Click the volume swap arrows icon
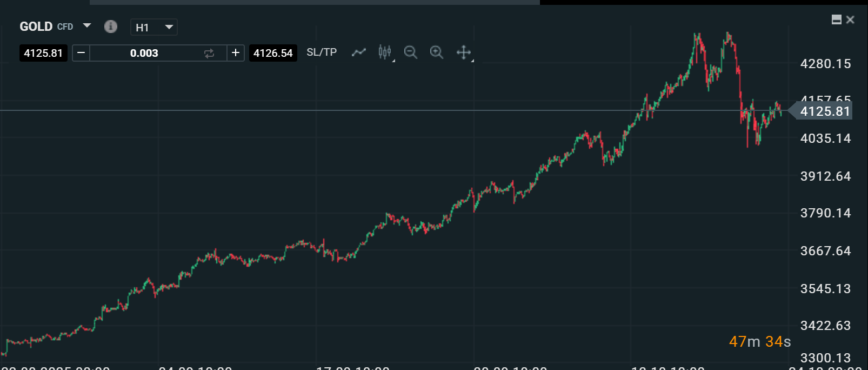The height and width of the screenshot is (370, 868). pos(209,53)
